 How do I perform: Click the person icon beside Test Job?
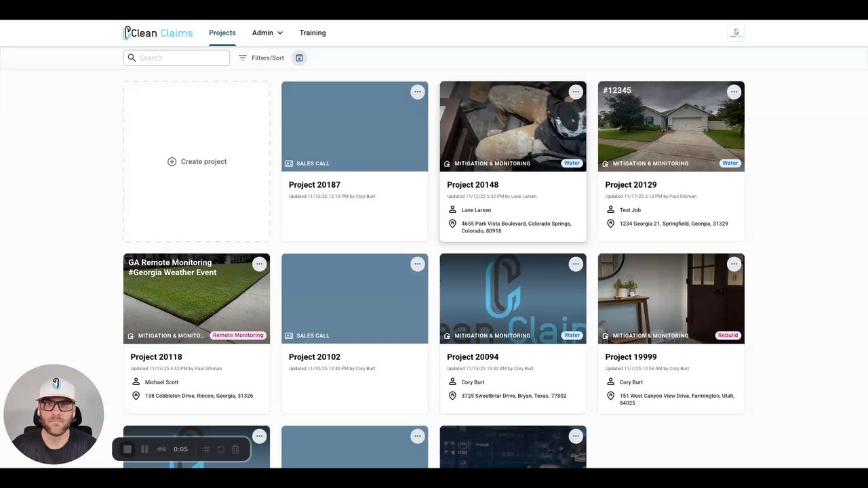pos(610,210)
